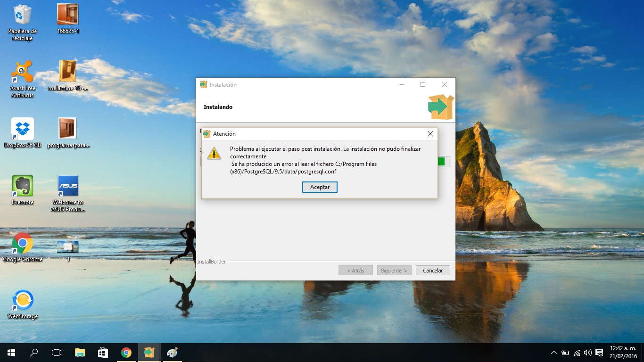Click the taskbar search magnifier icon
Image resolution: width=644 pixels, height=362 pixels.
(34, 353)
